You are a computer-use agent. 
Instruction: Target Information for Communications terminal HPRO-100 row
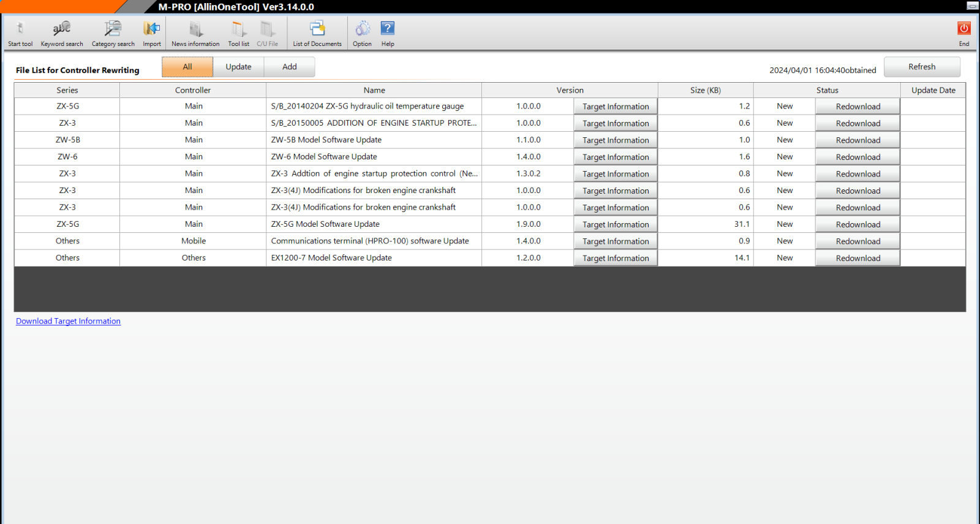(x=616, y=241)
